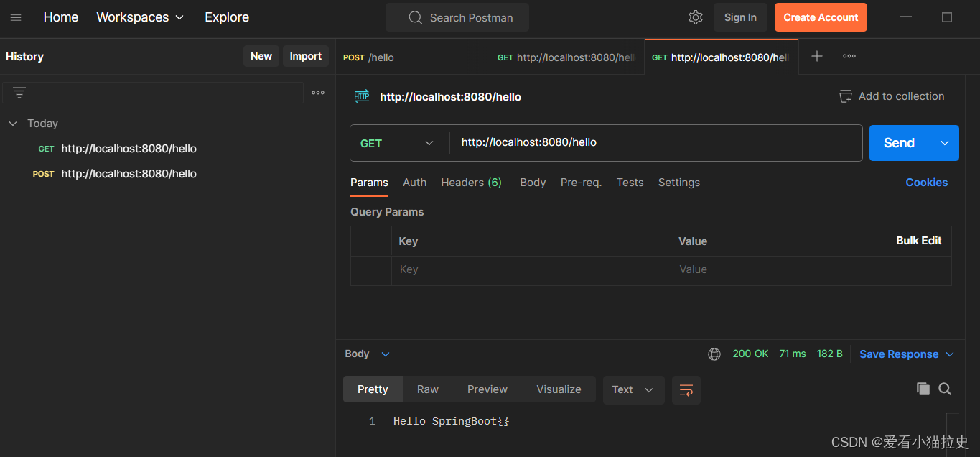Toggle the unnamed query param row checkbox
This screenshot has width=980, height=457.
point(371,269)
